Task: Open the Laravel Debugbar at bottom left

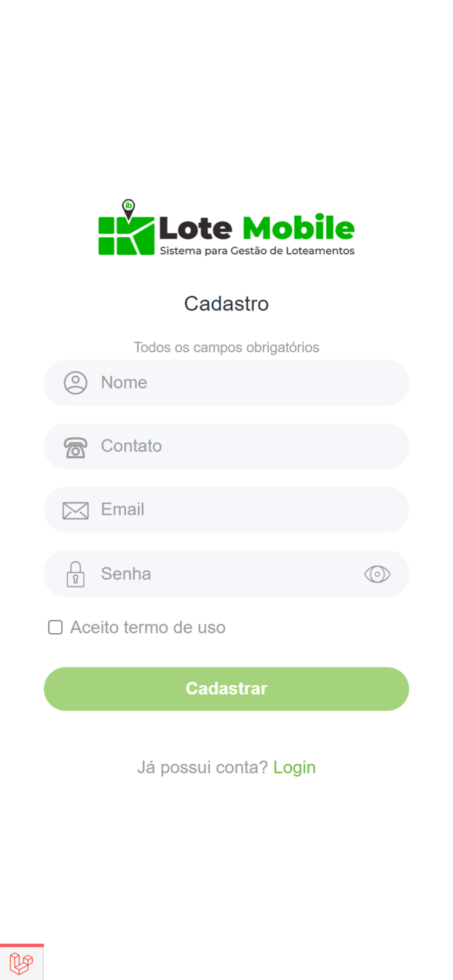Action: pos(22,962)
